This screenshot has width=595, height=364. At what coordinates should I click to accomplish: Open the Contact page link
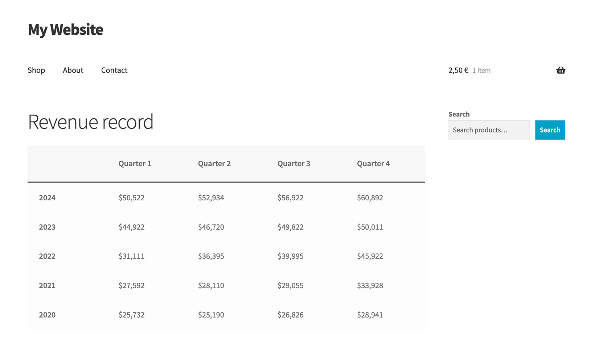coord(114,70)
